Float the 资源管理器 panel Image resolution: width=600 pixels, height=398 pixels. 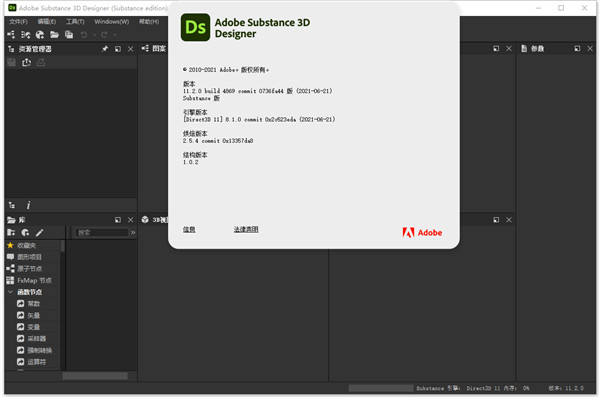click(x=118, y=49)
